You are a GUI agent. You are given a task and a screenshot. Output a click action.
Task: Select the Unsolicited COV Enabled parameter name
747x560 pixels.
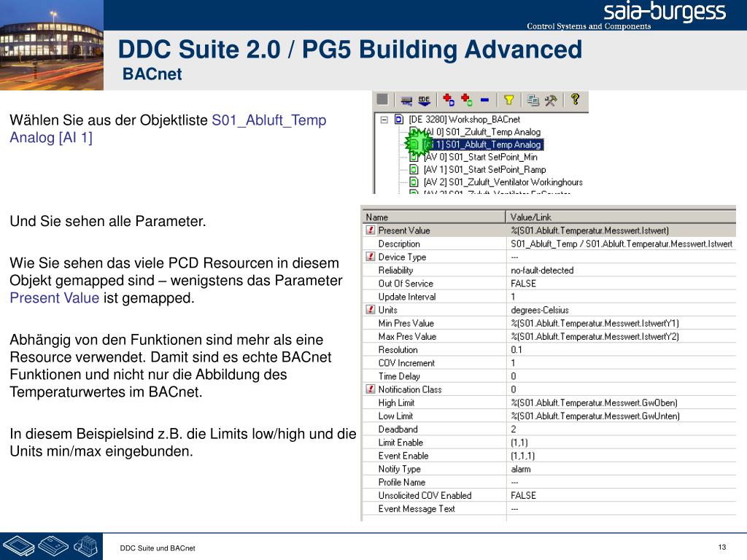click(425, 496)
